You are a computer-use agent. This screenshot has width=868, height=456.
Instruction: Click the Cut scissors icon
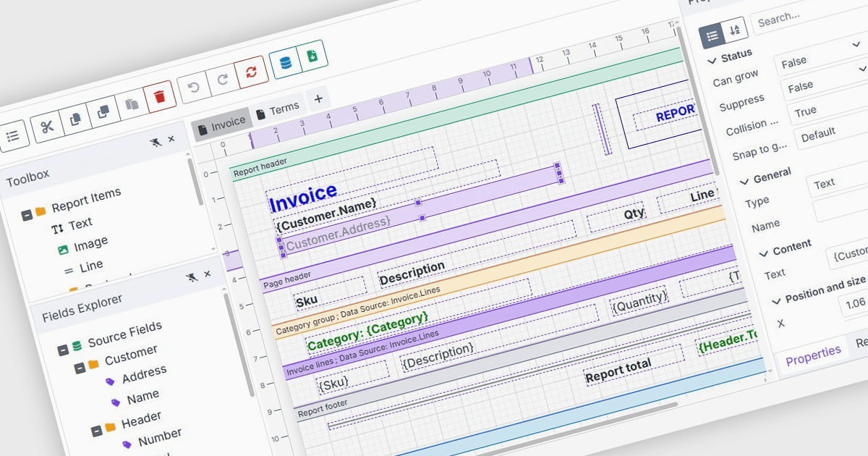tap(48, 127)
